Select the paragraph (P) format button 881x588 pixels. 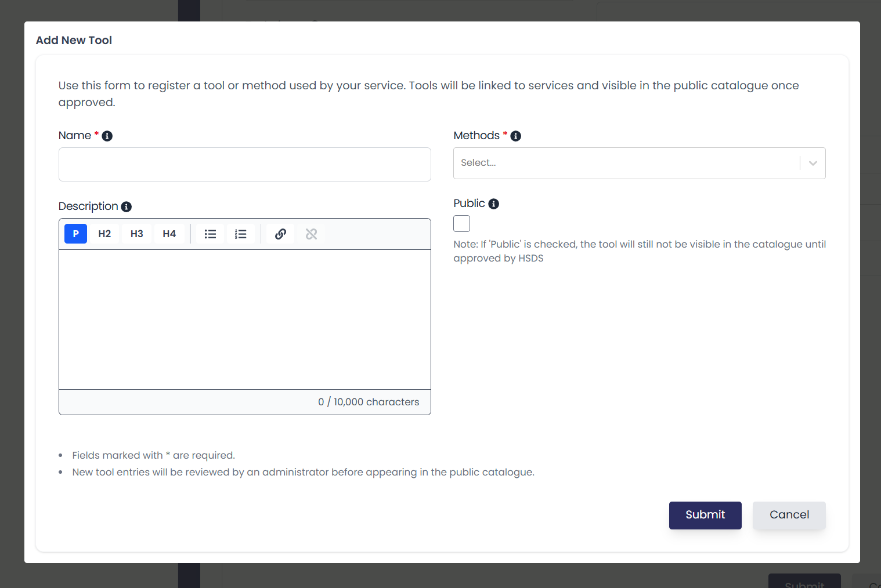(75, 234)
